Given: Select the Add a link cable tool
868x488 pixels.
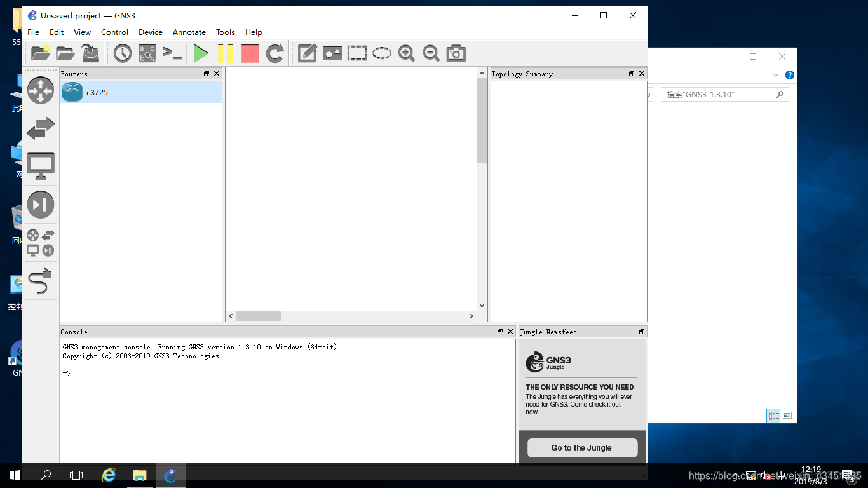Looking at the screenshot, I should tap(41, 281).
